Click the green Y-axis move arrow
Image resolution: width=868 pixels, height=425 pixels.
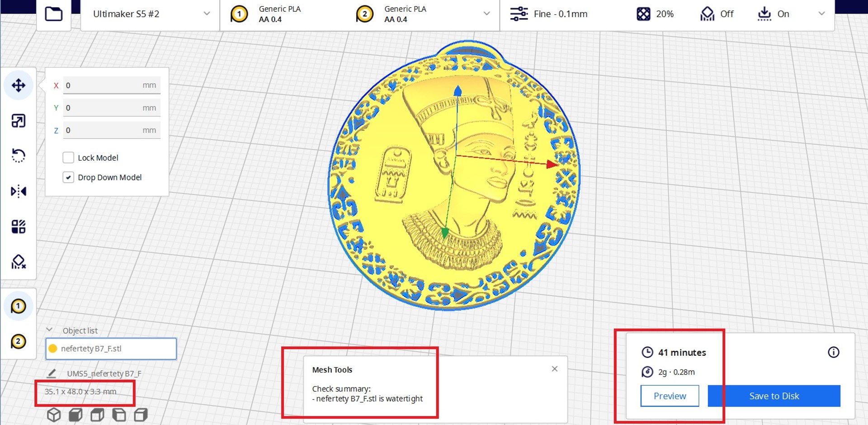coord(445,232)
